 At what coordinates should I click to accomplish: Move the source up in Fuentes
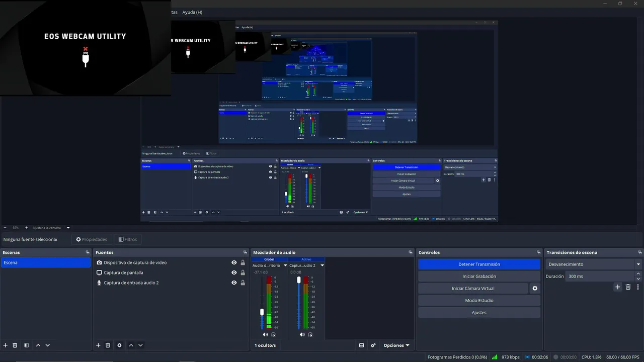[x=131, y=345]
